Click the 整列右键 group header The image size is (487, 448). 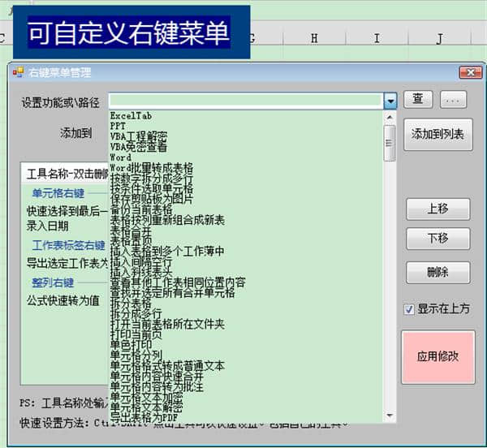pyautogui.click(x=53, y=282)
